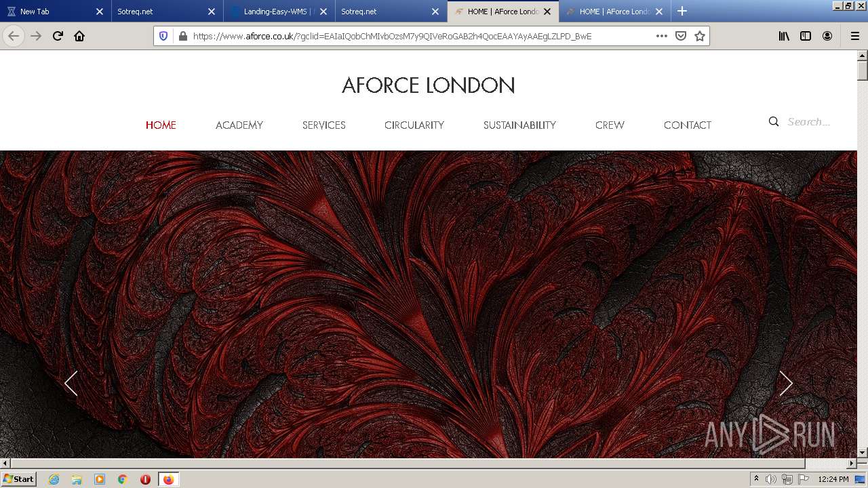The height and width of the screenshot is (488, 868).
Task: Select Firefox in the taskbar
Action: point(168,479)
